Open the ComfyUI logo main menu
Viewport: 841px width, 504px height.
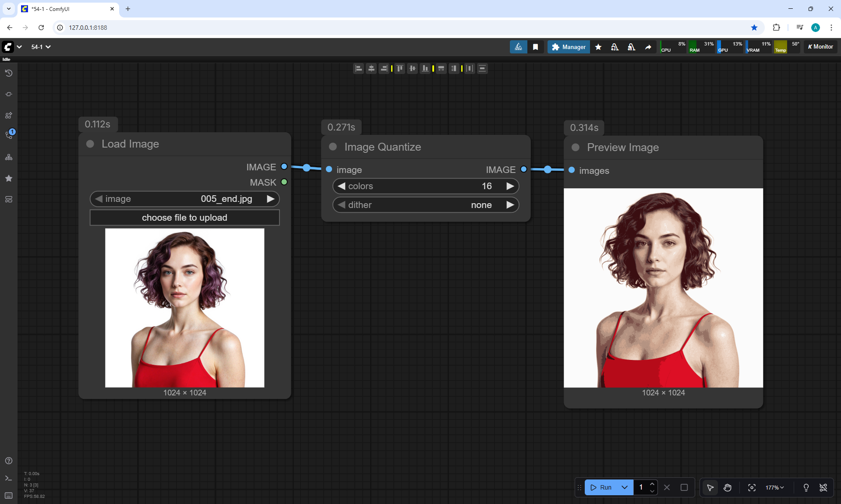[x=8, y=47]
